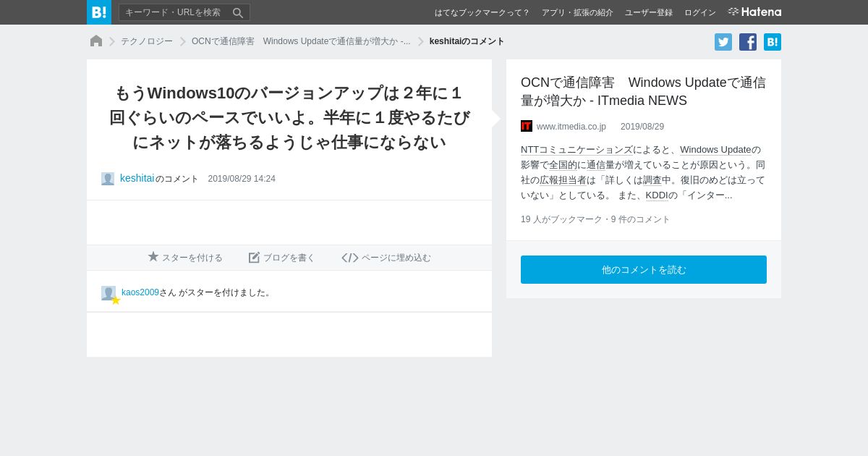Click the comment headline about Windows10
This screenshot has height=456, width=868.
(x=289, y=117)
